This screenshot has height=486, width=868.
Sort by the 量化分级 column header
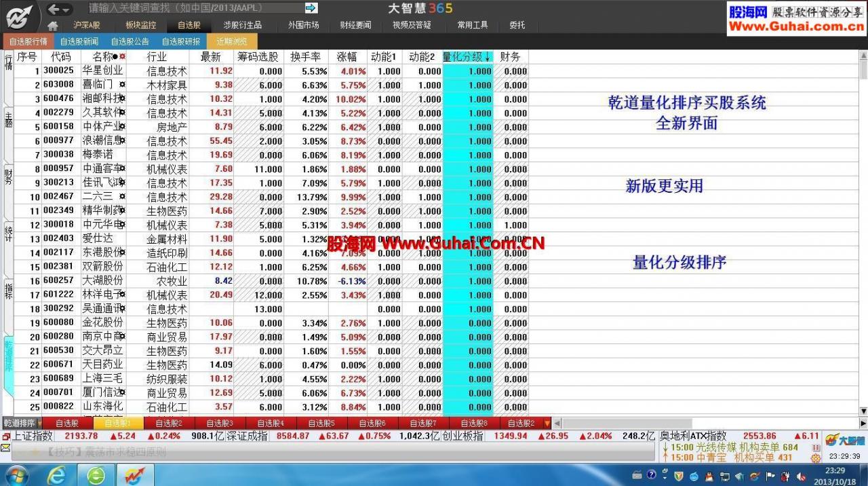click(467, 57)
